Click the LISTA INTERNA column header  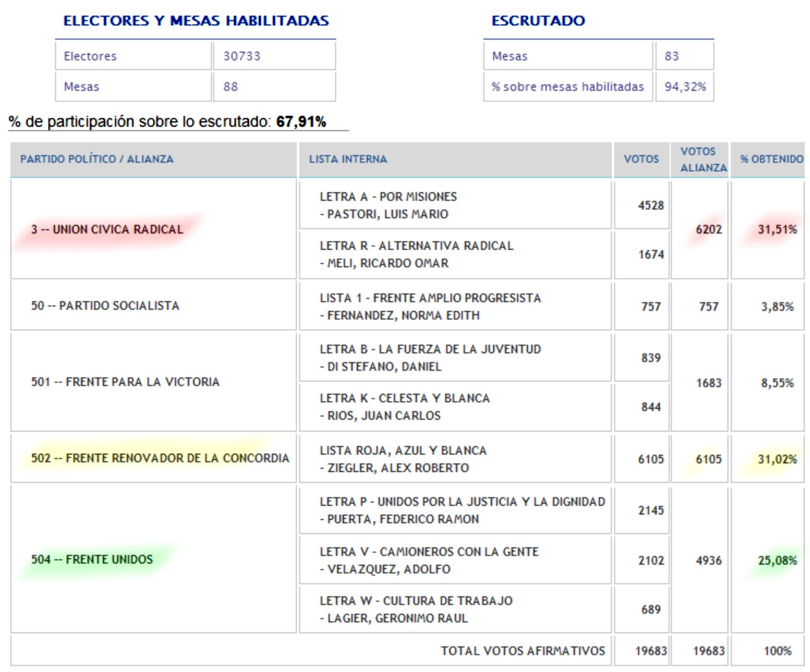(x=348, y=159)
